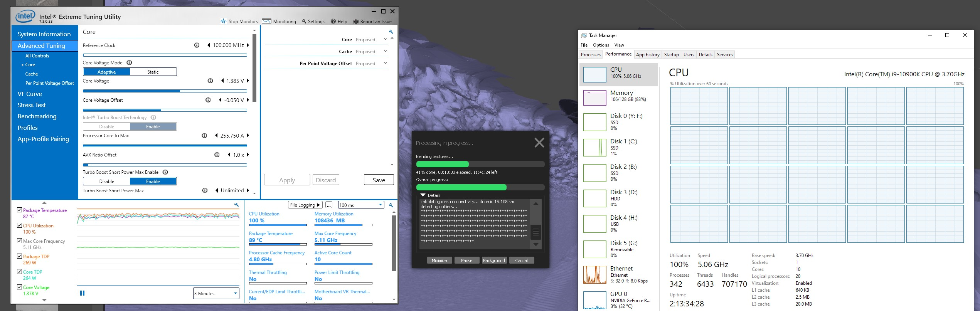Click info icon for Turbo Boost Short Power Max Enable

click(x=165, y=172)
